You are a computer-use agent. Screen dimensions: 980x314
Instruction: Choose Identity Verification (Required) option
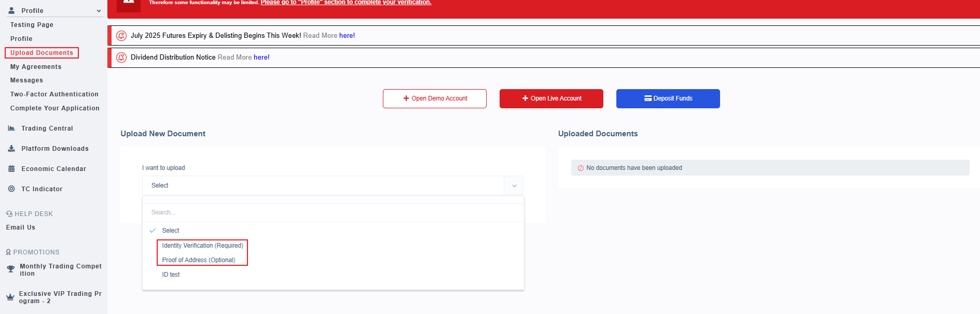click(x=202, y=246)
